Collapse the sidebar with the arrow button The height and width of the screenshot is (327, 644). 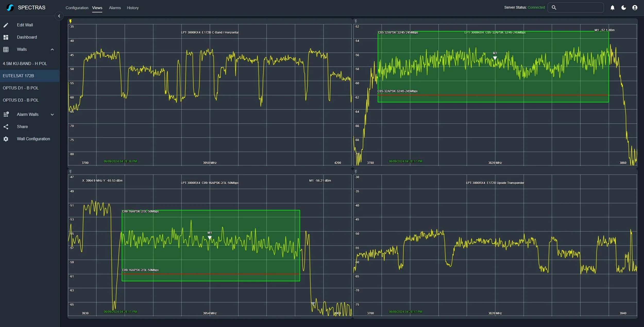coord(59,16)
